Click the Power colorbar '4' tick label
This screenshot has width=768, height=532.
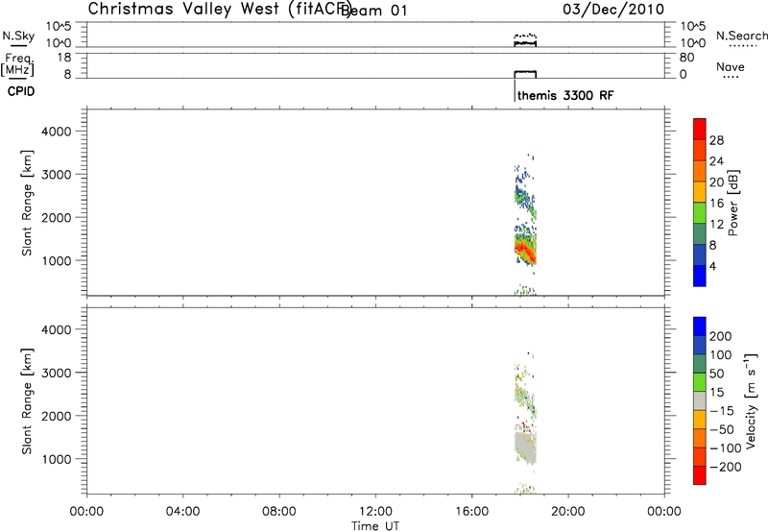pos(712,266)
